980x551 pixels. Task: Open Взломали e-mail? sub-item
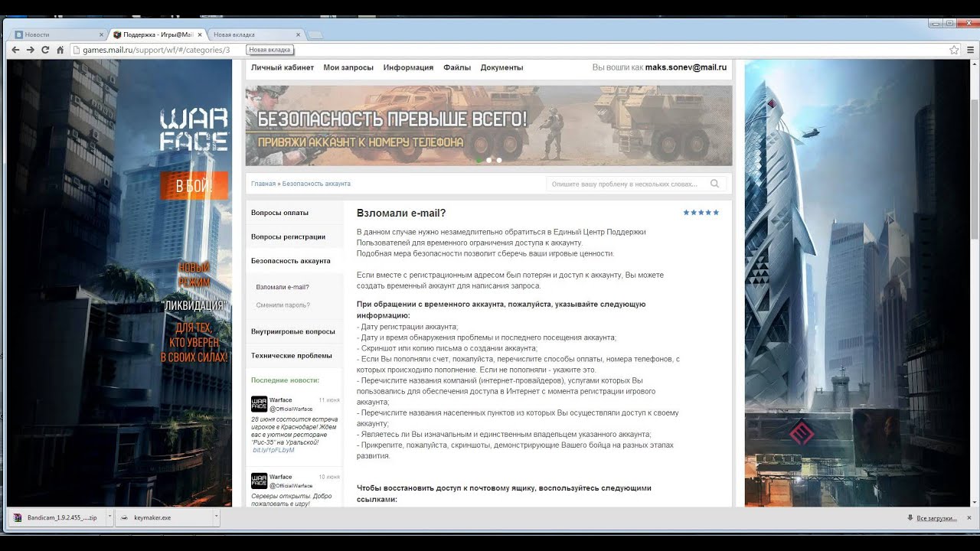coord(283,287)
